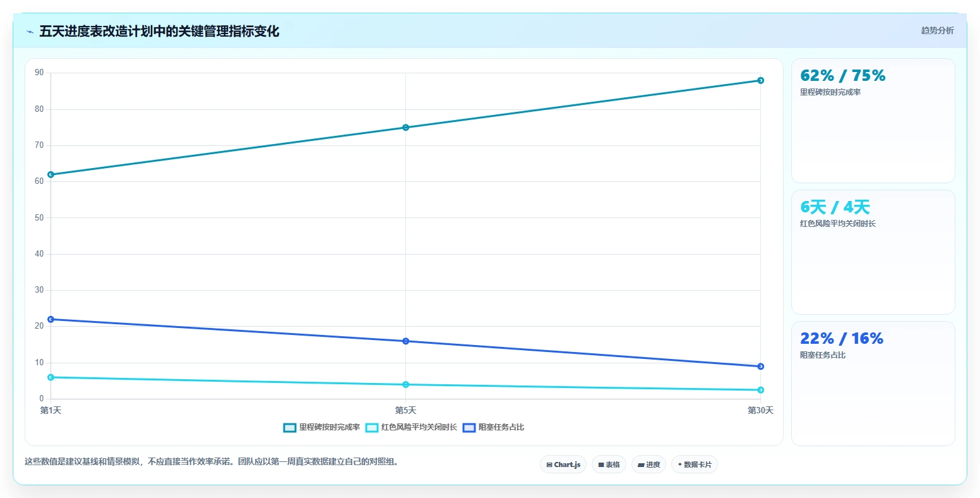Toggle the 阻塞任务占比 legend swatch
This screenshot has width=980, height=498.
click(469, 428)
